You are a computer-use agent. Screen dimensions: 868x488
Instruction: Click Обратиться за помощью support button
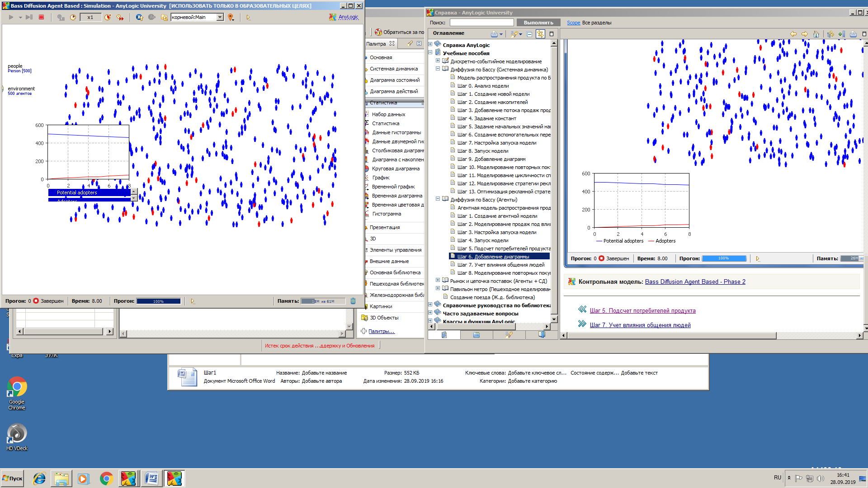[x=400, y=32]
